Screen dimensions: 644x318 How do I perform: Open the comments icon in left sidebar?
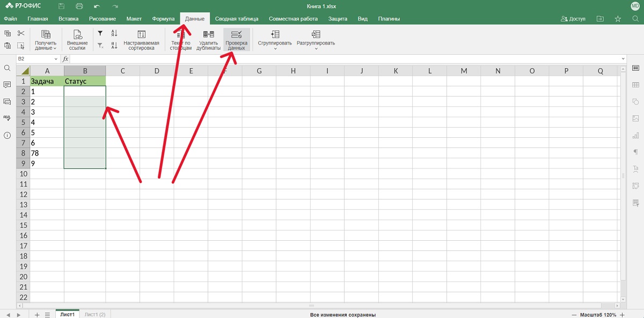(8, 85)
